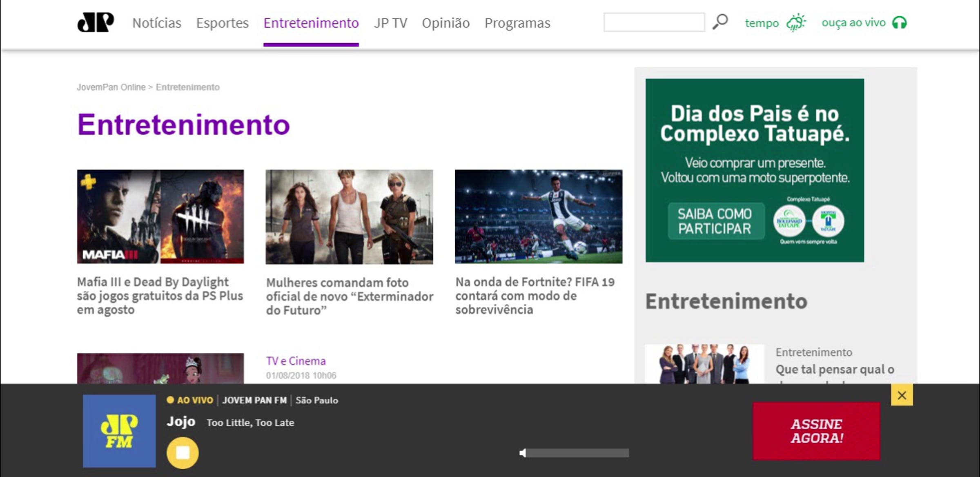The image size is (980, 477).
Task: Open the weather cloud icon next to tempo
Action: [x=796, y=22]
